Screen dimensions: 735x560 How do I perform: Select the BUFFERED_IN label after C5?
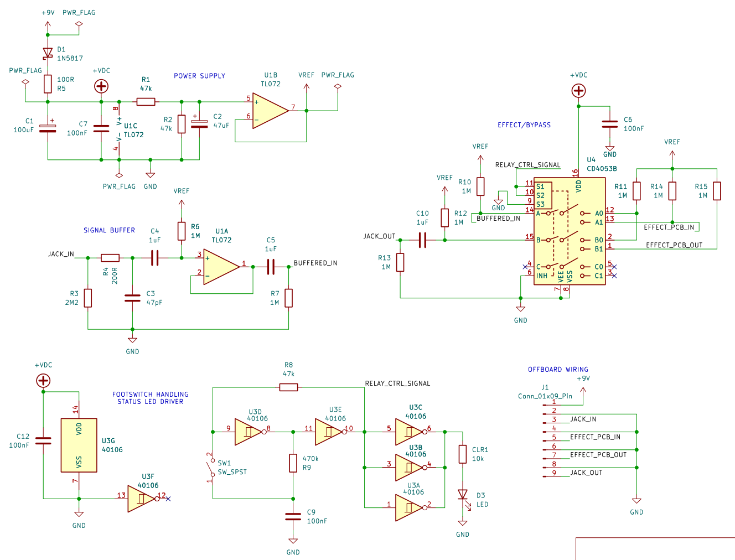point(315,263)
